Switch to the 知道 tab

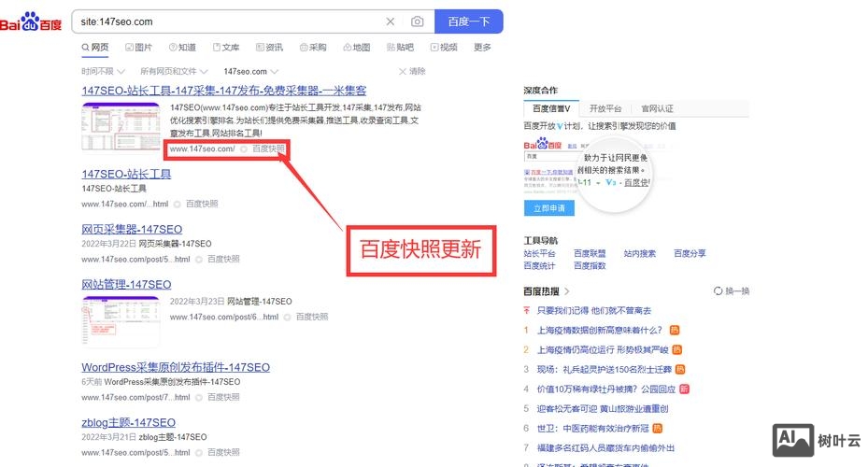[x=183, y=48]
